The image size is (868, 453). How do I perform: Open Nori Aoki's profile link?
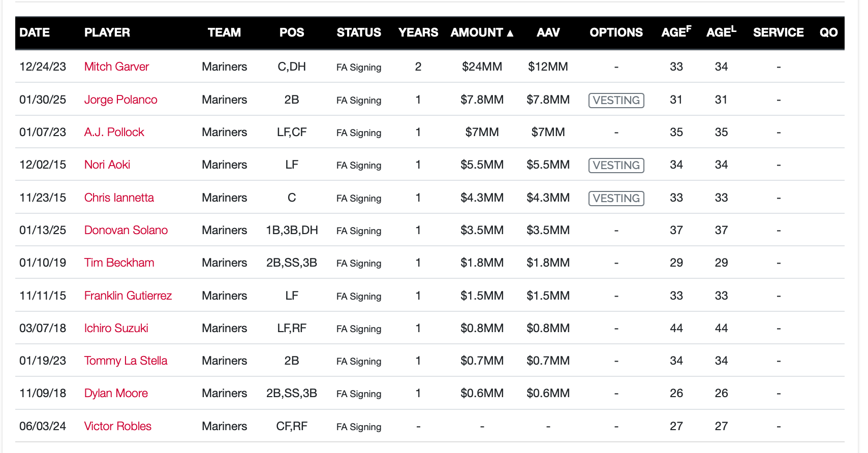click(x=107, y=165)
